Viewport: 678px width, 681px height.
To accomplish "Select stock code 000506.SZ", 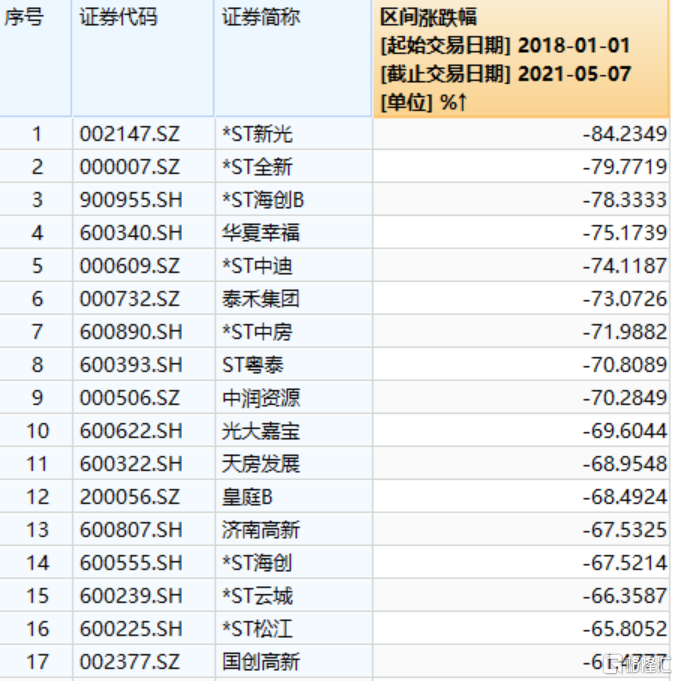I will tap(129, 398).
